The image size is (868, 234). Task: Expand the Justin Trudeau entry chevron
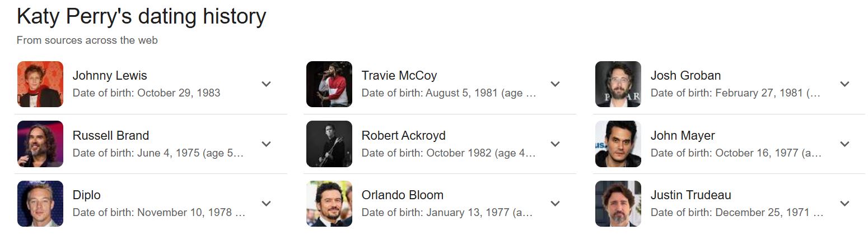pyautogui.click(x=844, y=204)
